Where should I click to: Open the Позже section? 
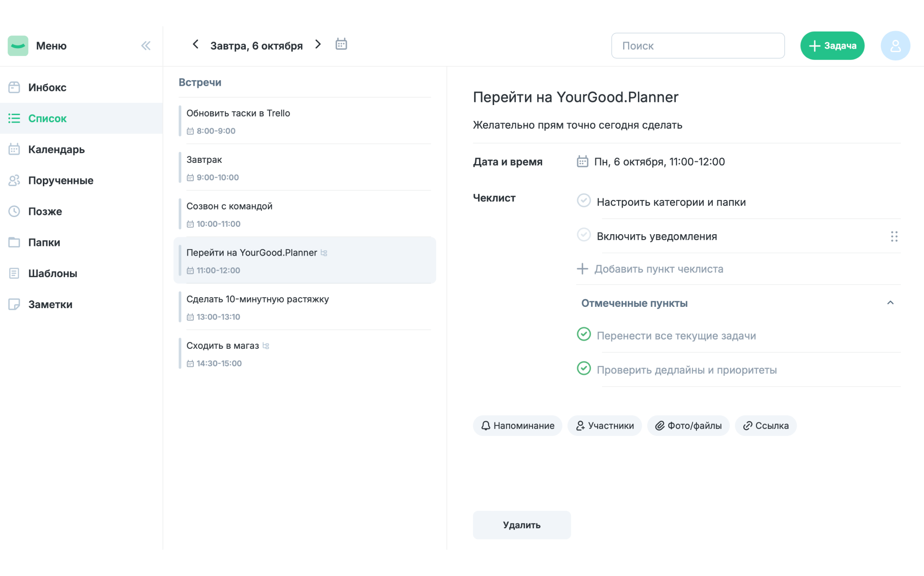[44, 211]
